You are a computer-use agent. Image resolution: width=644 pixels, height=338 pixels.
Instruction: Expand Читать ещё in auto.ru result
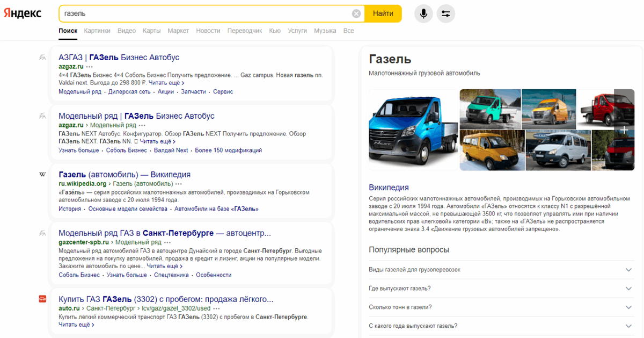[76, 325]
